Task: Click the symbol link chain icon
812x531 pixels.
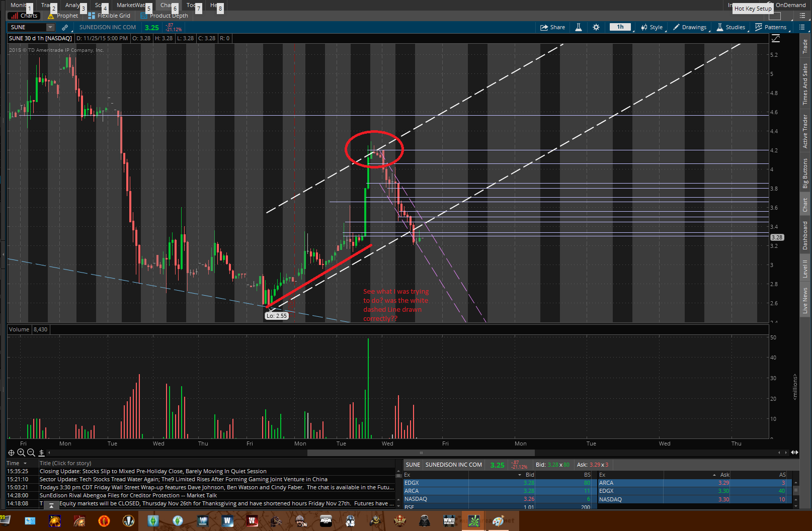Action: click(x=65, y=28)
